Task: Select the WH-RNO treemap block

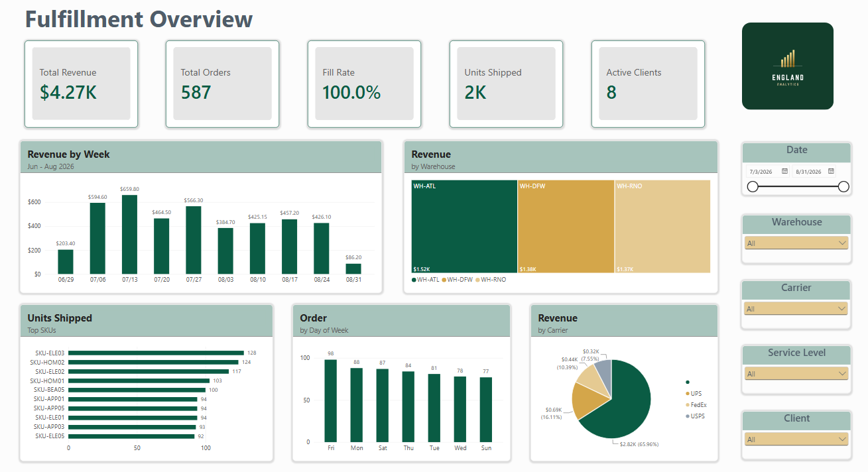Action: click(x=662, y=226)
